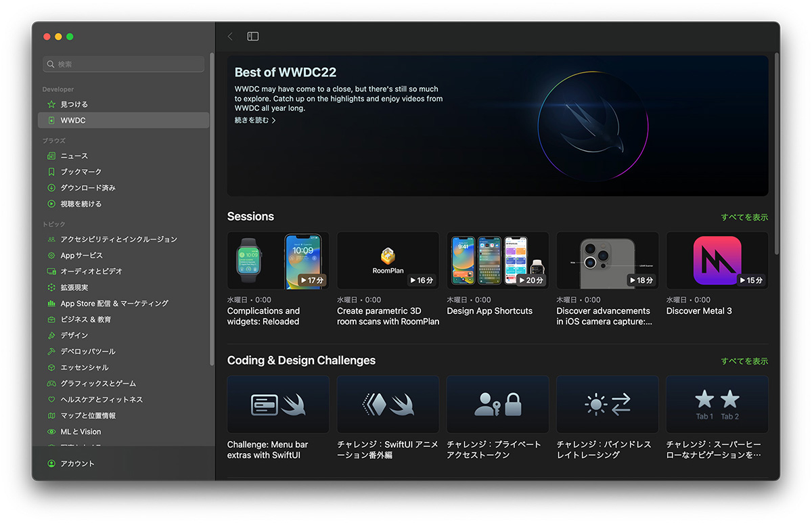
Task: Open Challenge: Menu bar extras with SwiftUI
Action: tap(278, 405)
